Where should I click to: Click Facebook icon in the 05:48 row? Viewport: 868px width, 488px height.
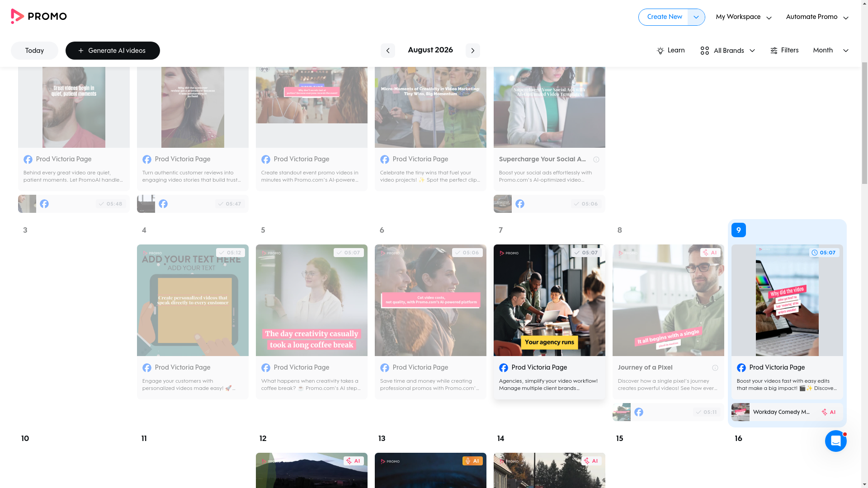point(44,204)
